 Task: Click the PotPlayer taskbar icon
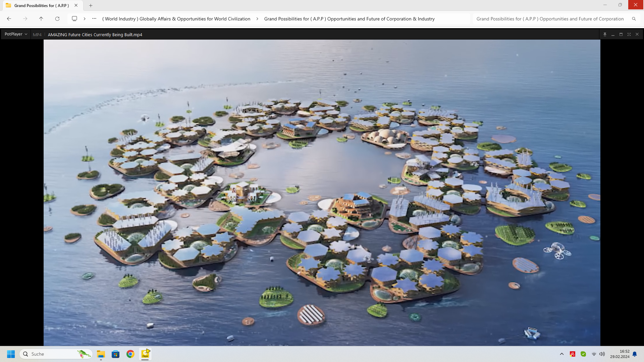pyautogui.click(x=145, y=354)
